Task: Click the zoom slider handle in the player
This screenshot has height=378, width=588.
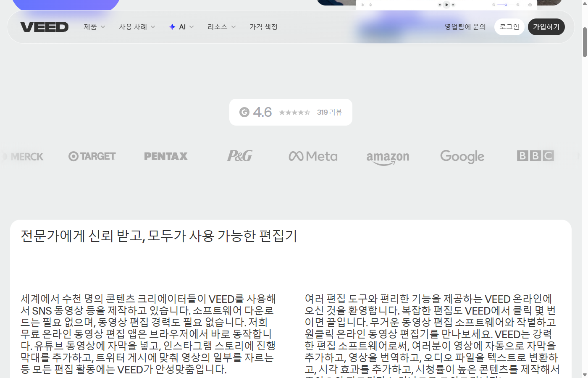Action: tap(506, 5)
